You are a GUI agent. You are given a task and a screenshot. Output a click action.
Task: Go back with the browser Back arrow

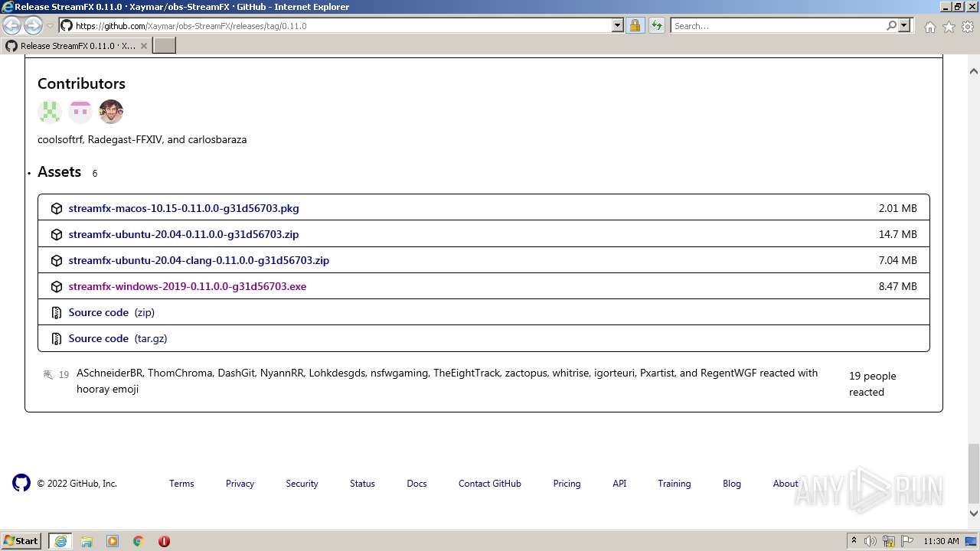pyautogui.click(x=12, y=26)
